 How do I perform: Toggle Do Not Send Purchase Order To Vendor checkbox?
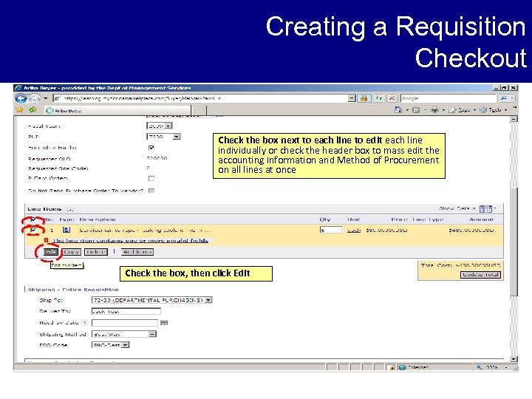coord(151,191)
